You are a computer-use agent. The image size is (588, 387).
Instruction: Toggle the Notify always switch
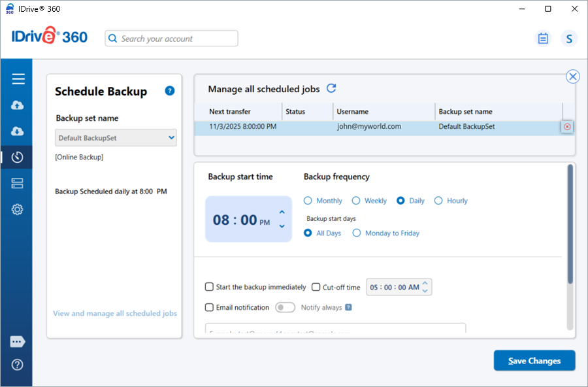pyautogui.click(x=285, y=307)
